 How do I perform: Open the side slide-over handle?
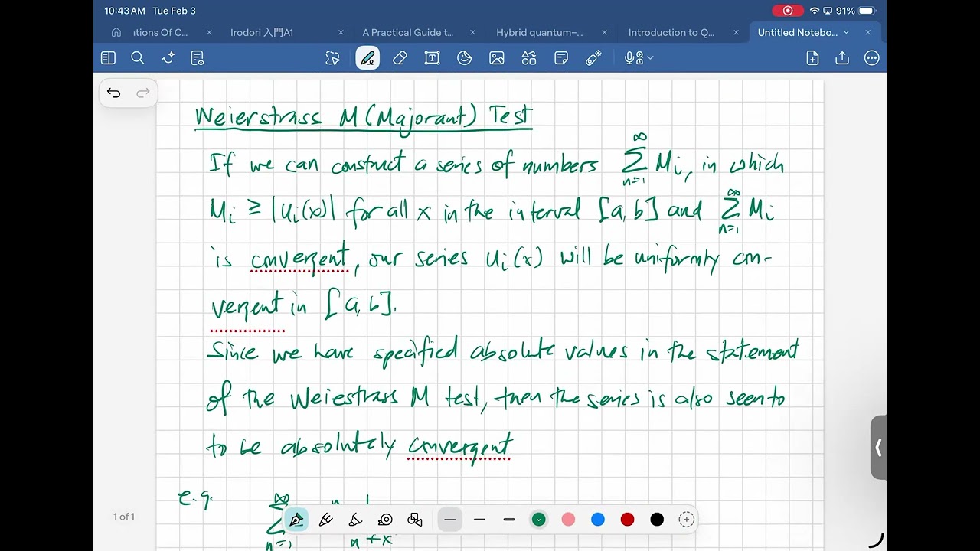click(878, 448)
